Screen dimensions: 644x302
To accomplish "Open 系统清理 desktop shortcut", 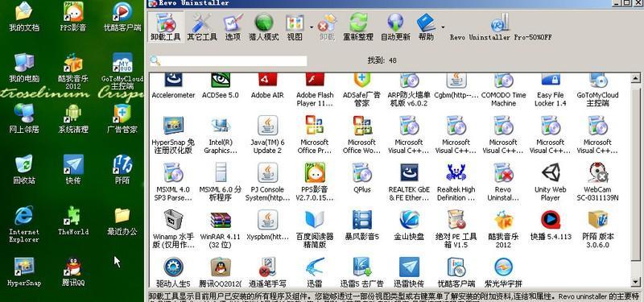I will point(73,118).
